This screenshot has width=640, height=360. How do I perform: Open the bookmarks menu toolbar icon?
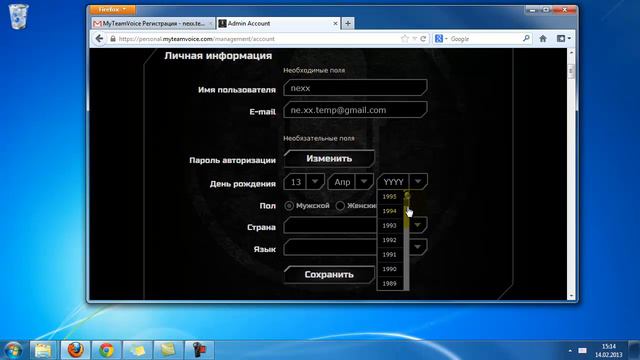pos(563,39)
